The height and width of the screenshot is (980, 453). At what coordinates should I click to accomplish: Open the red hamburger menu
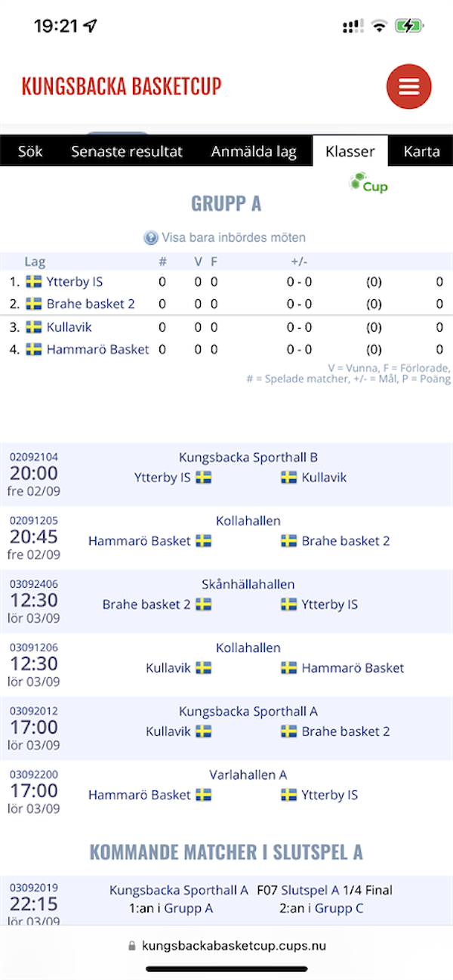[408, 86]
